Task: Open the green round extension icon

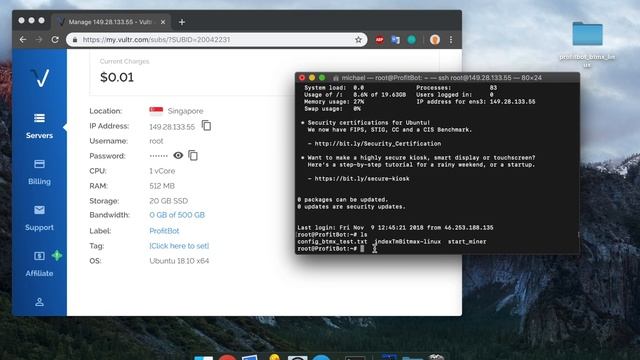Action: [x=411, y=40]
